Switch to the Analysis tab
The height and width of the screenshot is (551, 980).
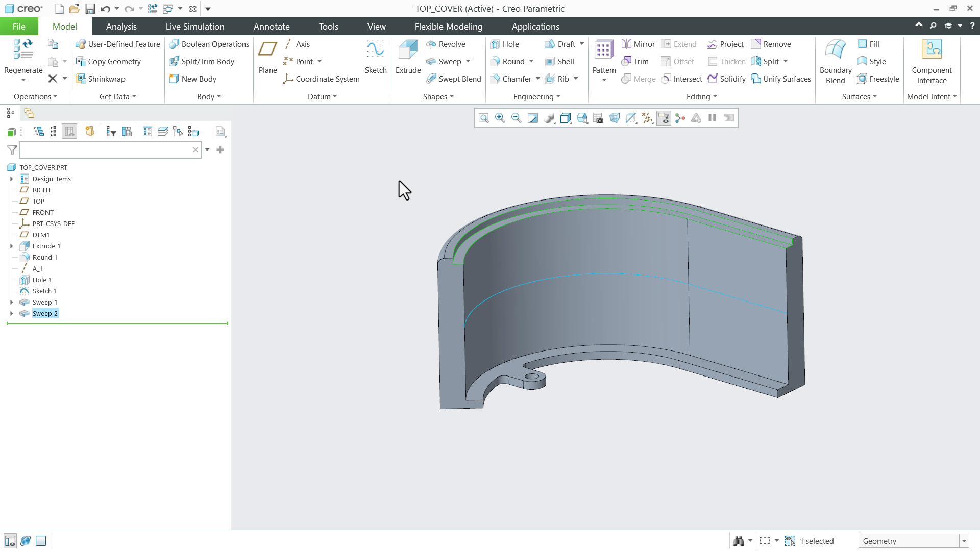tap(121, 26)
